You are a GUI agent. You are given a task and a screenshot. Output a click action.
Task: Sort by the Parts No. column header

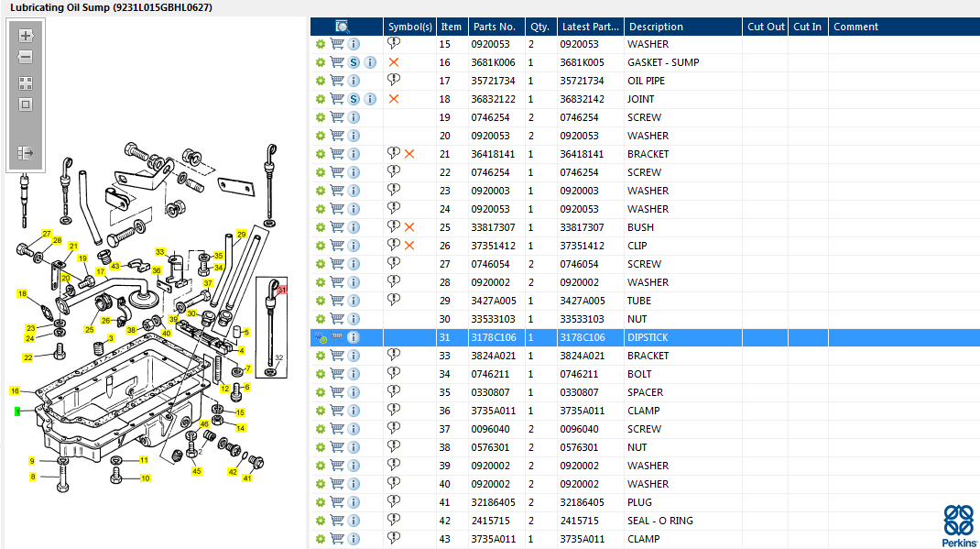[x=496, y=27]
